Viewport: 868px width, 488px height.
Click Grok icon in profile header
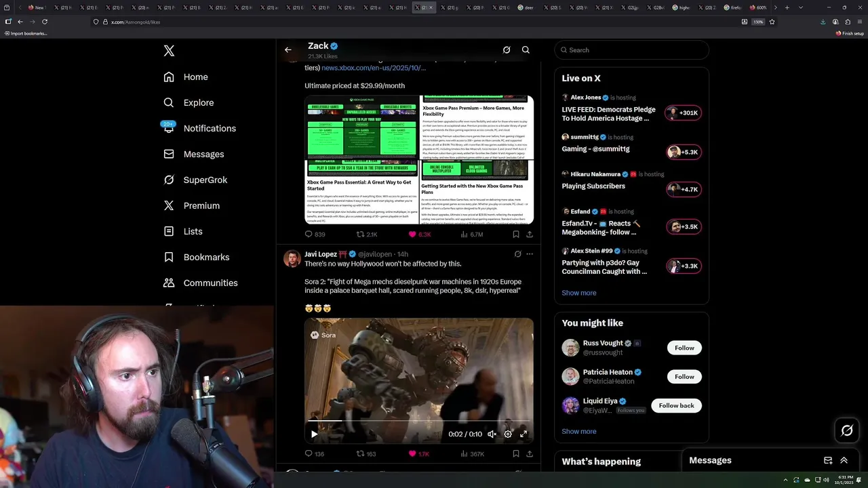(x=507, y=49)
